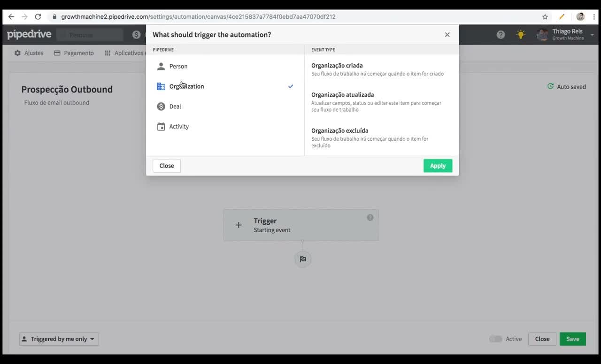Click the browser address bar URL
601x364 pixels.
(198, 16)
